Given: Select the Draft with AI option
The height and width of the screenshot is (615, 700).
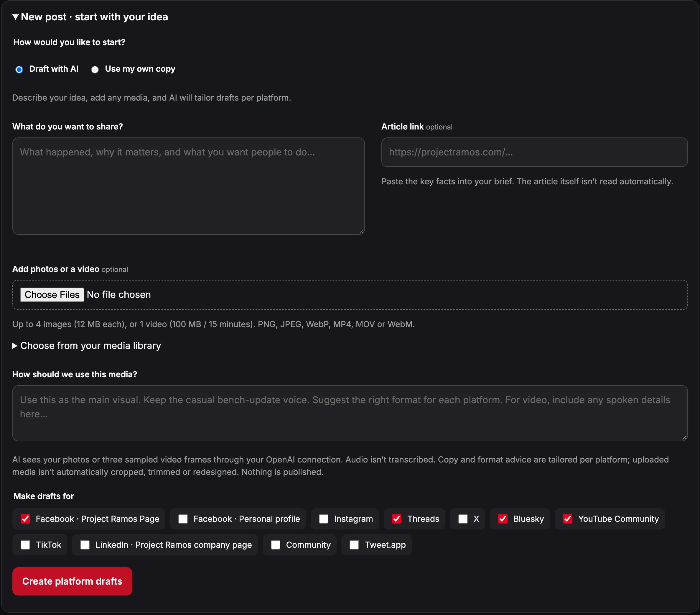Looking at the screenshot, I should click(19, 70).
